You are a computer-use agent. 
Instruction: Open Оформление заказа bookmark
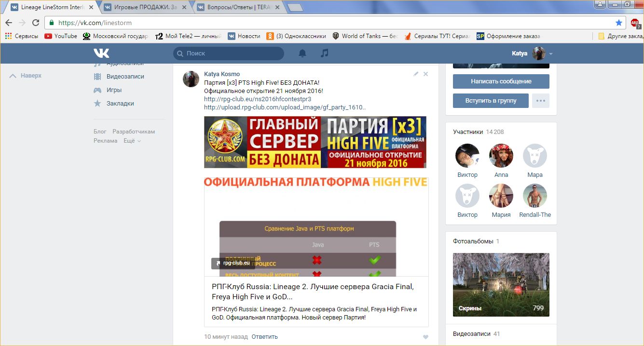508,36
